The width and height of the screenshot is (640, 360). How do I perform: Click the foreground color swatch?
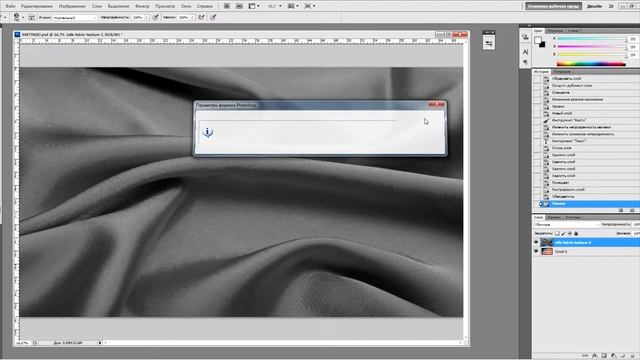click(x=538, y=40)
